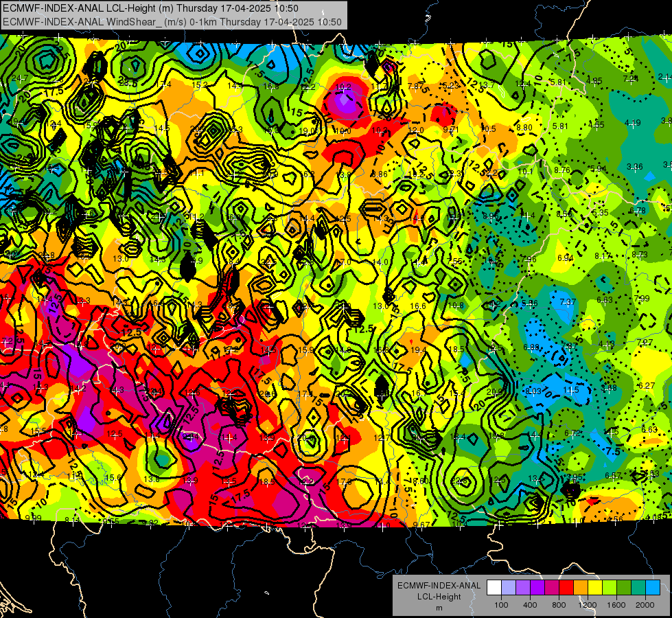Click the legend tick value 100
Viewport: 672px width, 618px height.
pyautogui.click(x=501, y=605)
